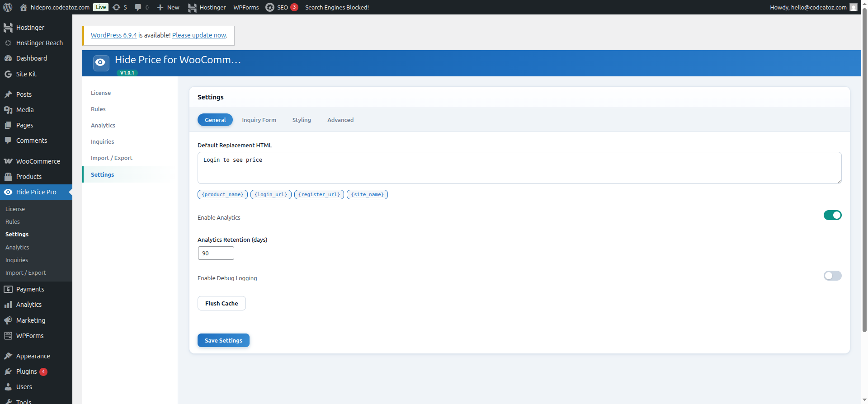This screenshot has height=404, width=868.
Task: Click the Flush Cache button
Action: (x=222, y=303)
